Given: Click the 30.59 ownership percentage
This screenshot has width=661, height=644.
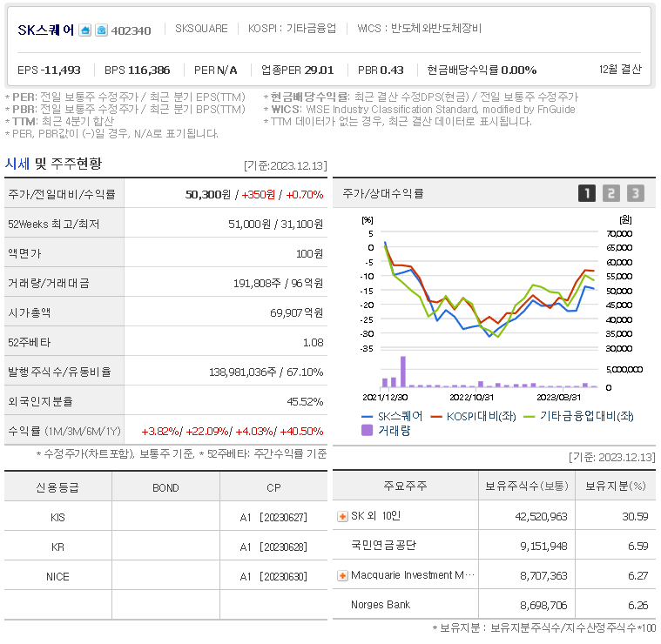Looking at the screenshot, I should [635, 517].
